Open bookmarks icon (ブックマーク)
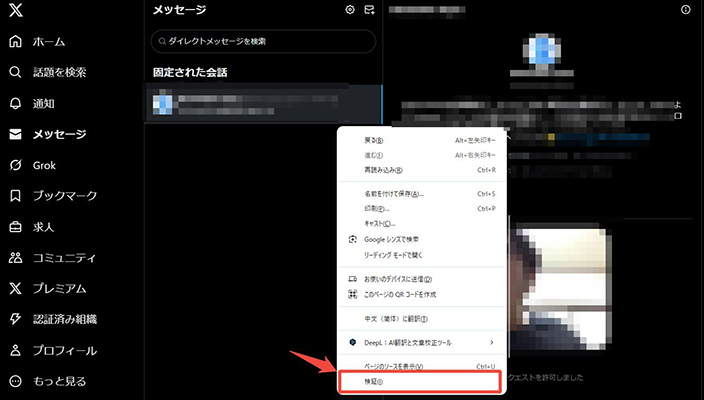Image resolution: width=704 pixels, height=400 pixels. pos(15,196)
